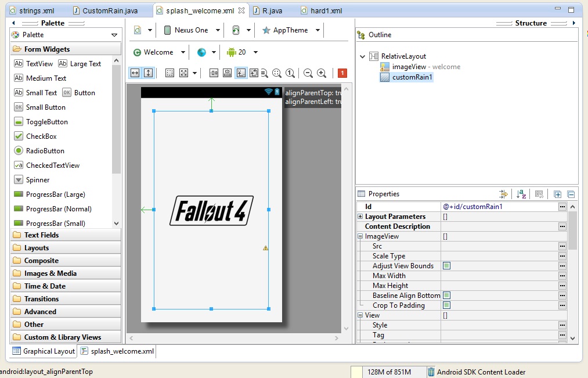Select Small Text widget in palette
Screen dimensions: 588x378
coord(35,93)
